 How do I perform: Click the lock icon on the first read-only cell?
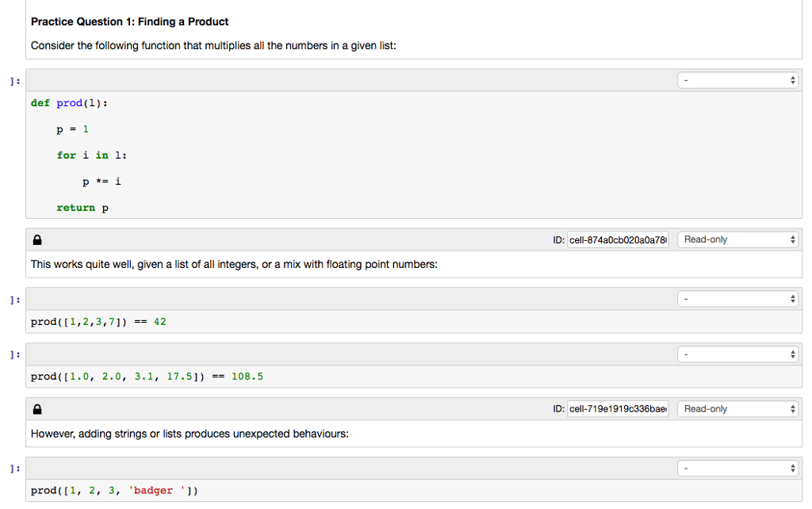click(36, 239)
